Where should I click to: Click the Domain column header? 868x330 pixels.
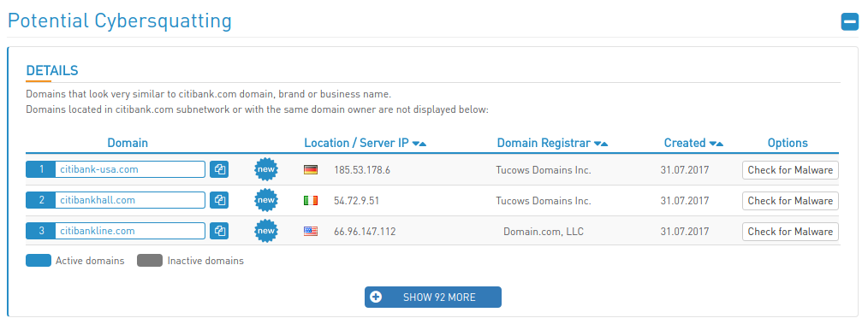[x=128, y=143]
